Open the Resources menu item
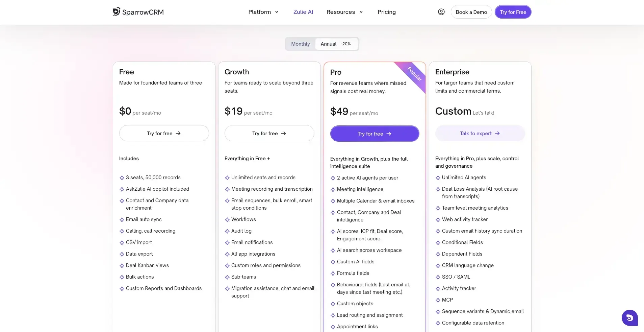Viewport: 644px width, 332px height. pyautogui.click(x=340, y=12)
